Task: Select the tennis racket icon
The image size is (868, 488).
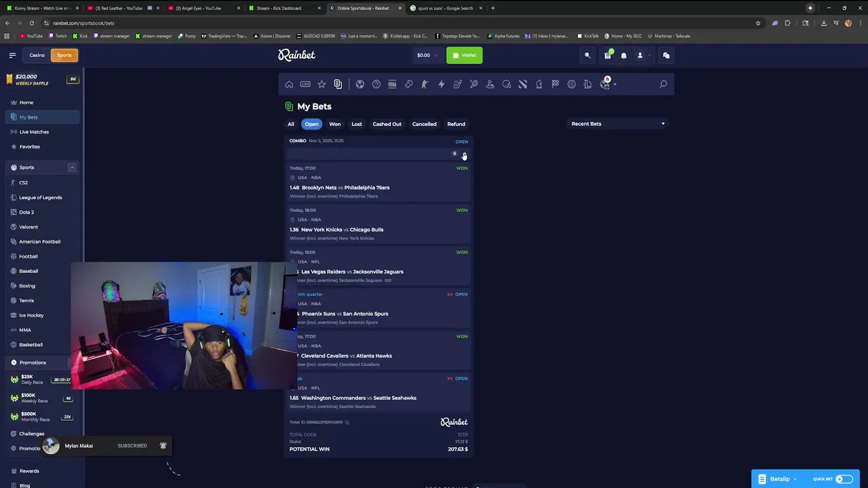Action: point(474,84)
